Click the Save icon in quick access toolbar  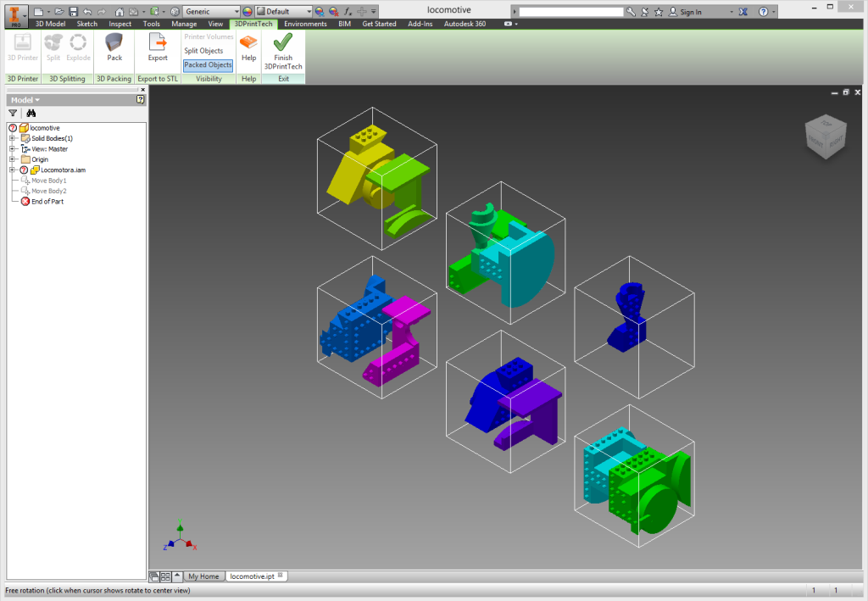(x=74, y=12)
